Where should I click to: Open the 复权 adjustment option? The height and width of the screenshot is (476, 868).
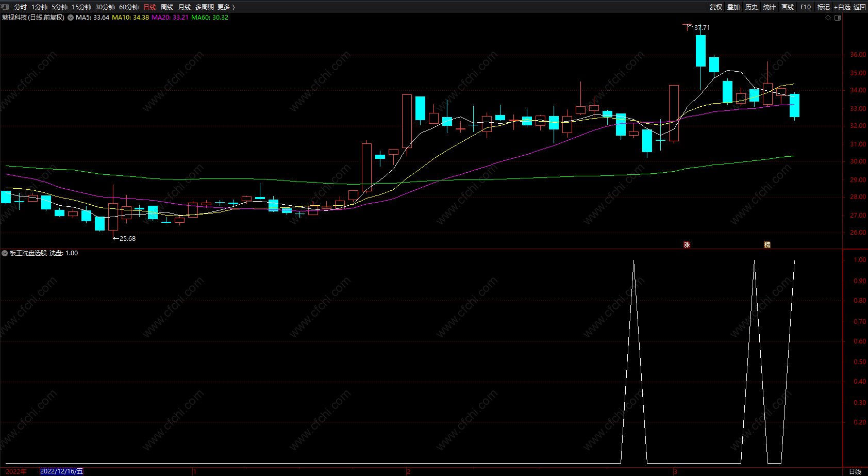tap(715, 7)
